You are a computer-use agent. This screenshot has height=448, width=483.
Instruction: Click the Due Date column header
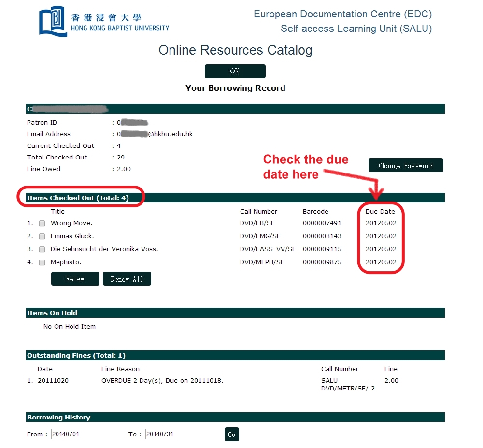(380, 211)
